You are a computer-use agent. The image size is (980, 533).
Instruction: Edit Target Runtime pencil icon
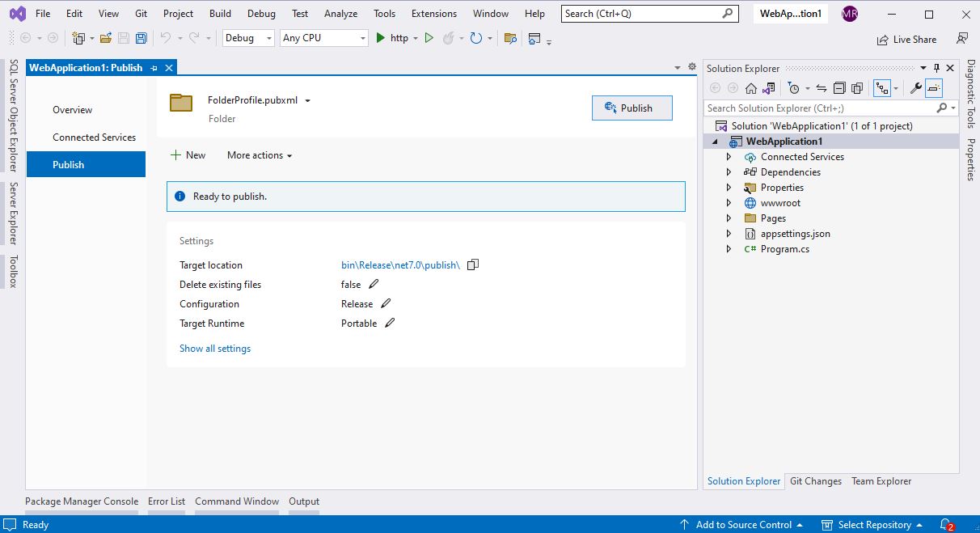[x=390, y=323]
